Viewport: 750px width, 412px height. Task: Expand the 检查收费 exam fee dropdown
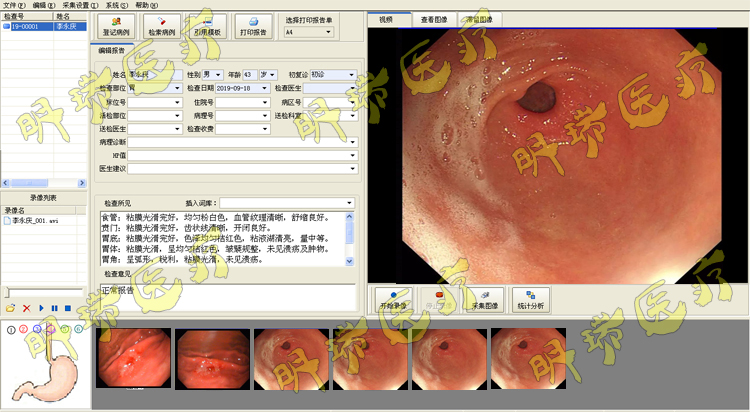[x=265, y=129]
